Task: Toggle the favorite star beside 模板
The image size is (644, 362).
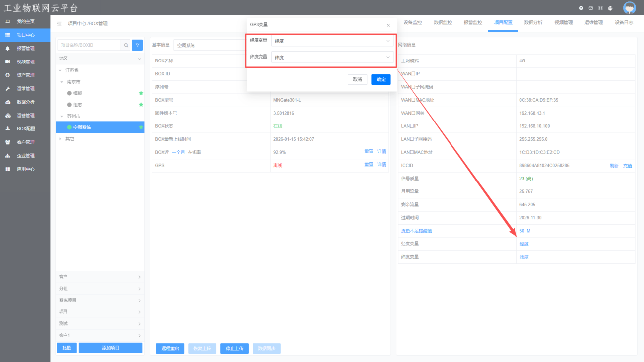Action: point(141,93)
